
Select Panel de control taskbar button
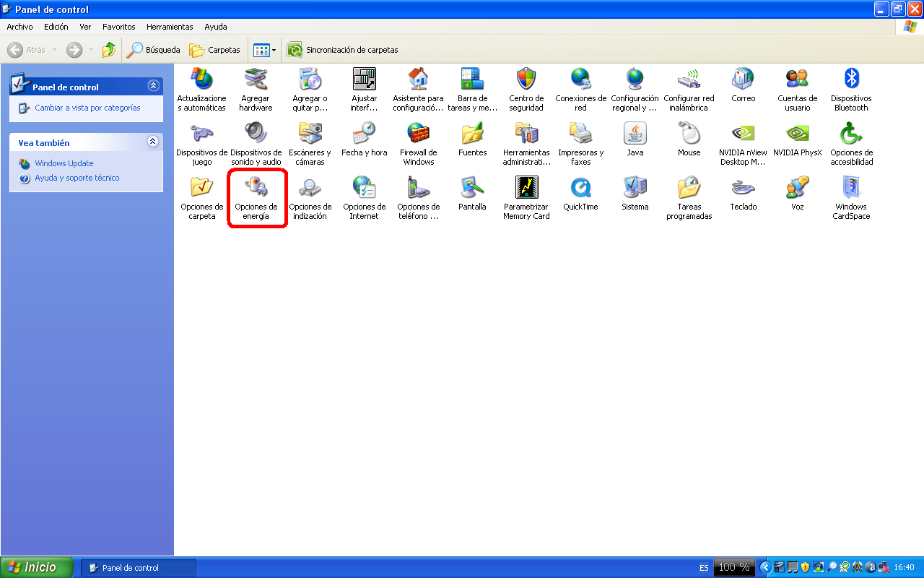[x=138, y=568]
